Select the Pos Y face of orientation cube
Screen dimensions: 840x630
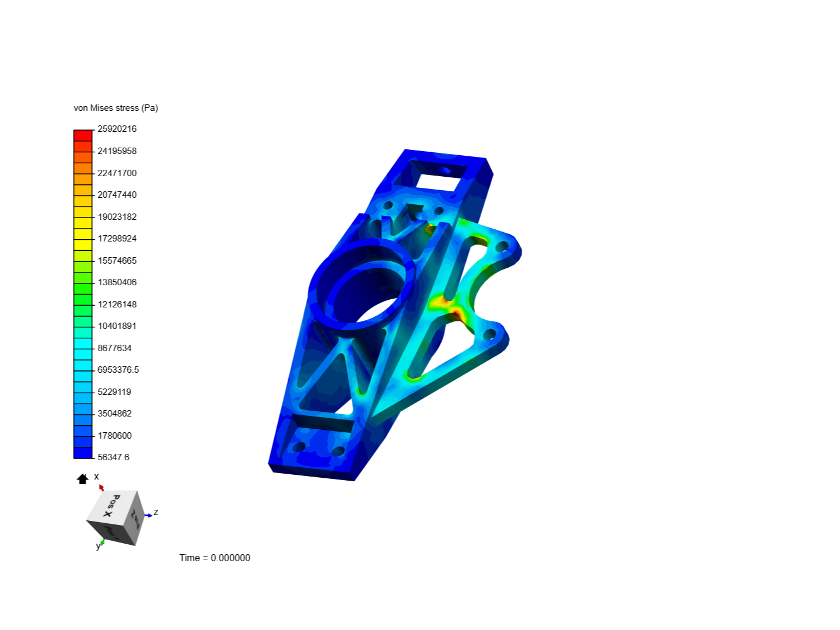pos(111,532)
